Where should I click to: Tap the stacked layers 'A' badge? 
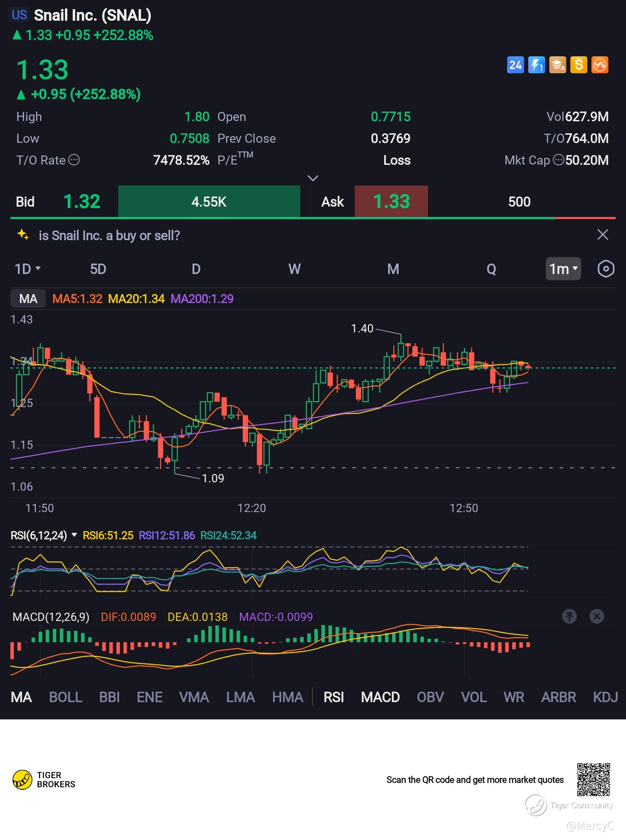(x=557, y=65)
